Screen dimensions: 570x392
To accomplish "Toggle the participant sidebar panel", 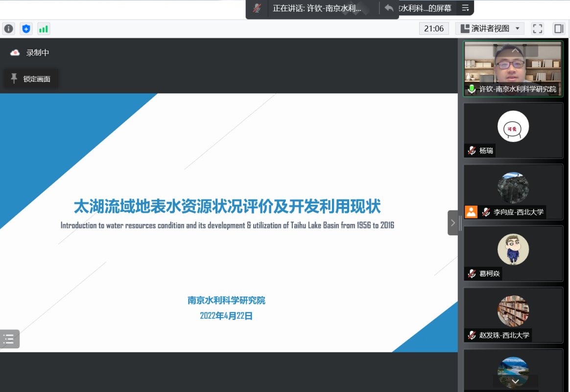I will (559, 29).
